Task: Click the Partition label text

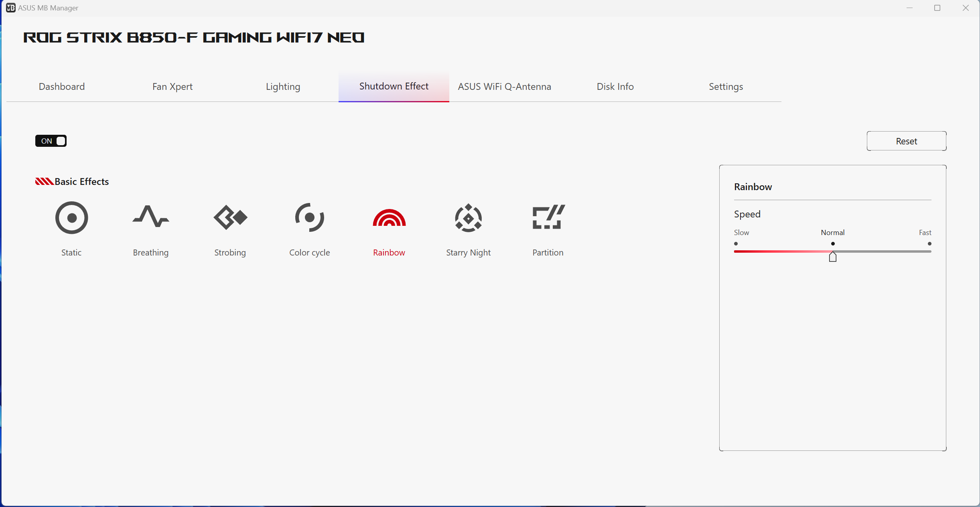Action: click(548, 253)
